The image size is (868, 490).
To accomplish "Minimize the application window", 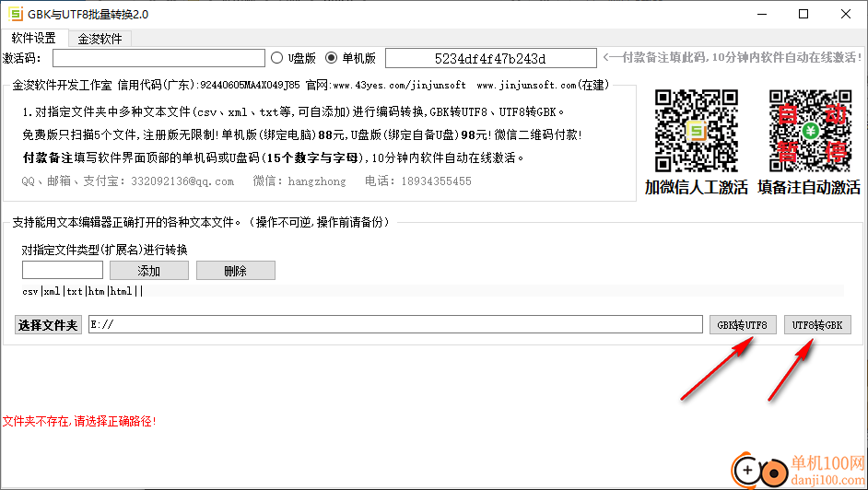I will click(x=762, y=15).
